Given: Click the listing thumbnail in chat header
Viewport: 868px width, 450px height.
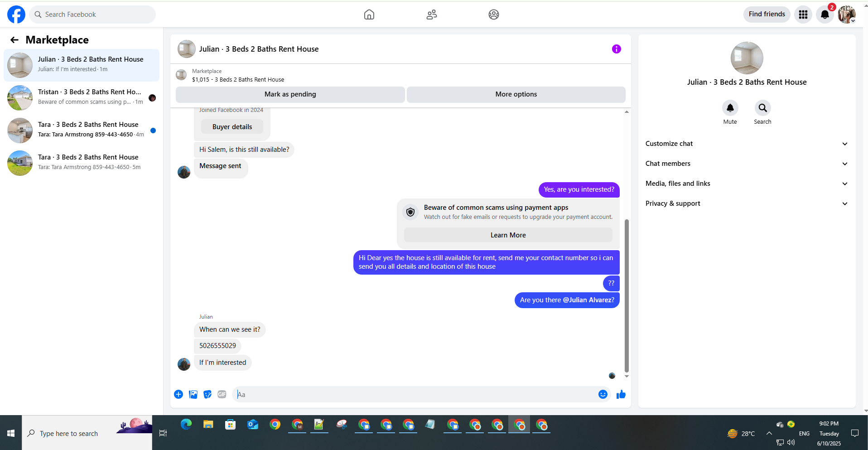Looking at the screenshot, I should [x=187, y=49].
